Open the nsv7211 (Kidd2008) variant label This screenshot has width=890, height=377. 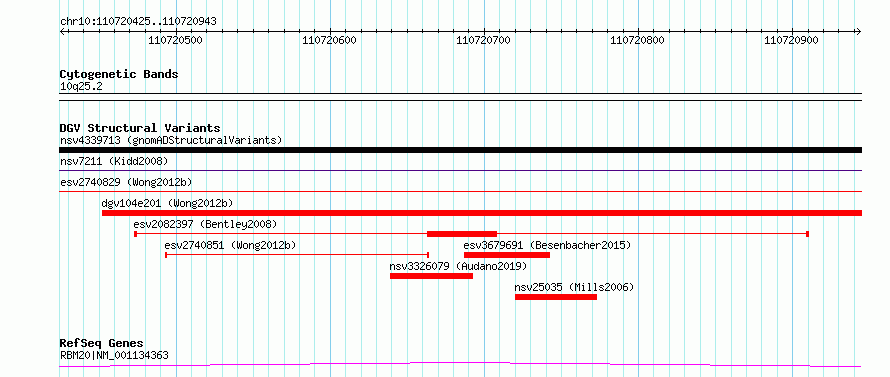tap(114, 161)
